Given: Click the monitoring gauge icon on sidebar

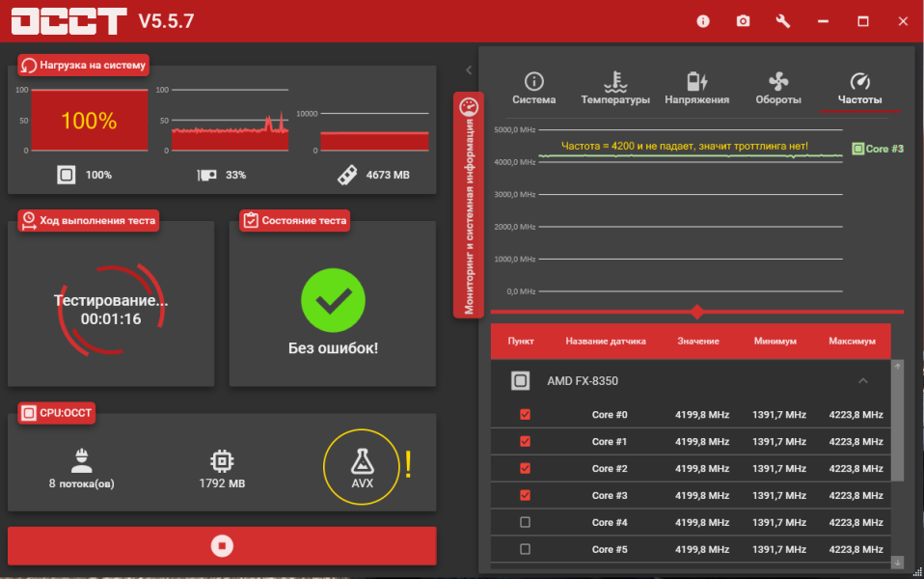Looking at the screenshot, I should tap(469, 107).
